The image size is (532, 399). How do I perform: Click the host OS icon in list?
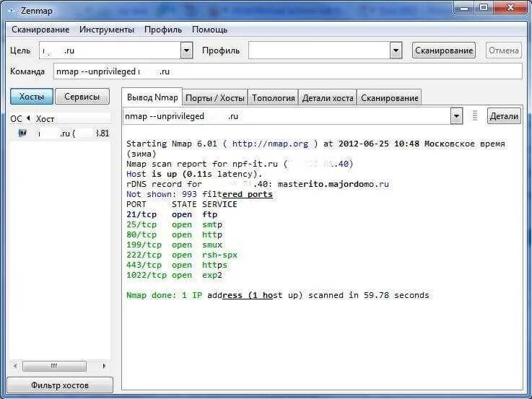point(22,133)
